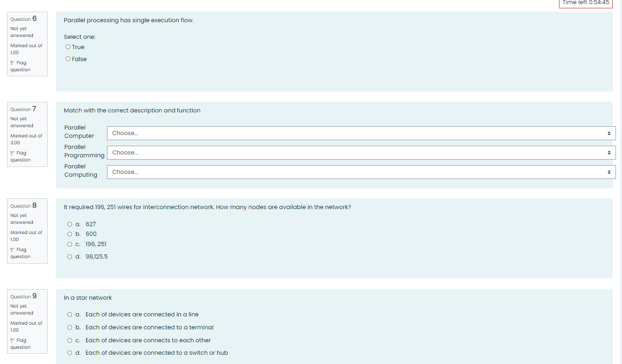The width and height of the screenshot is (622, 364).
Task: Flag question 7
Action: pyautogui.click(x=20, y=156)
